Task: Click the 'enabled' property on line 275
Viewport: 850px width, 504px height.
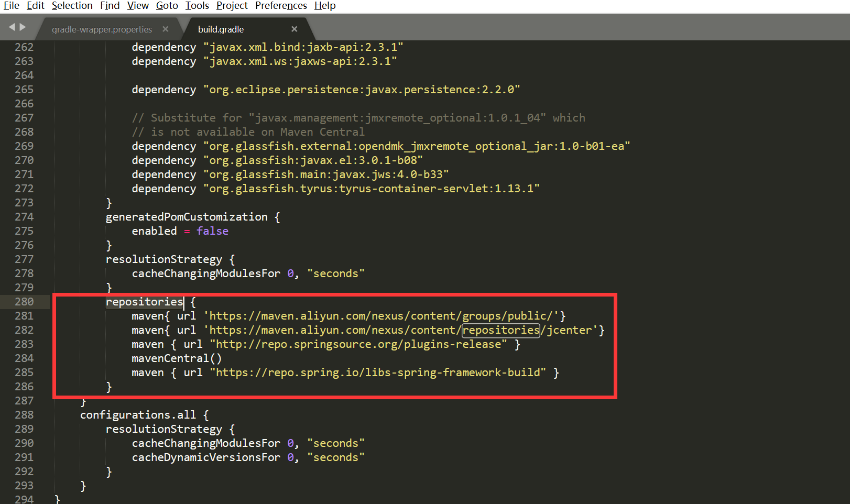Action: coord(154,231)
